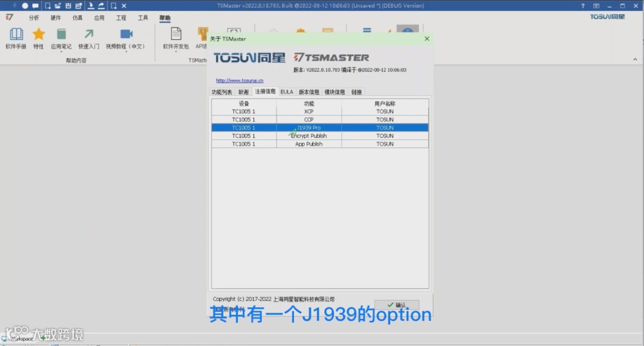Click TOSUN in the Encrypt Publish row

click(385, 136)
